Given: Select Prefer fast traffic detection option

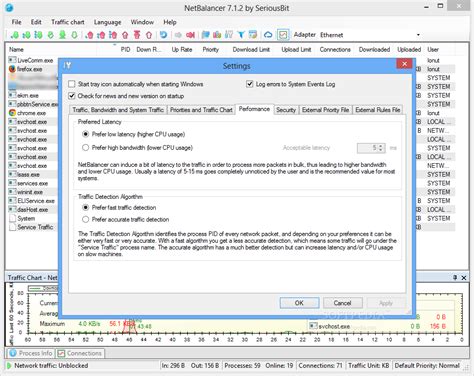Looking at the screenshot, I should pos(86,207).
